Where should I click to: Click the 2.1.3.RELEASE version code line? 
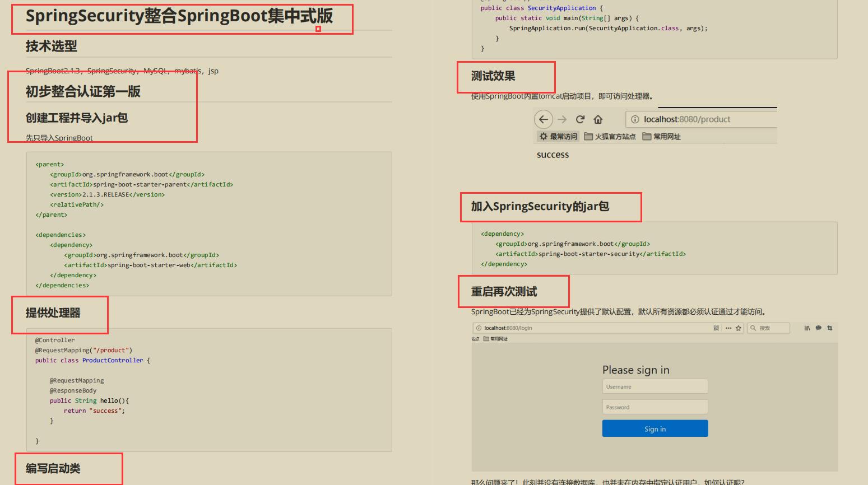107,195
